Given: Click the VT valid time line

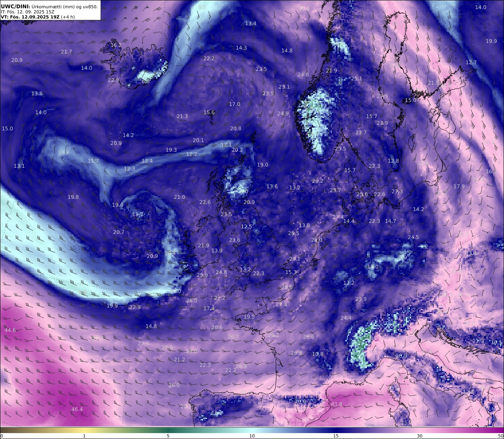Looking at the screenshot, I should pos(38,17).
